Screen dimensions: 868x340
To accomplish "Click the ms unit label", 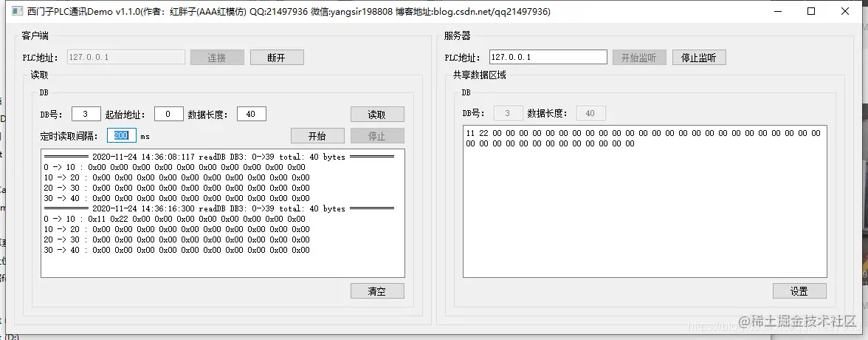I will 145,137.
